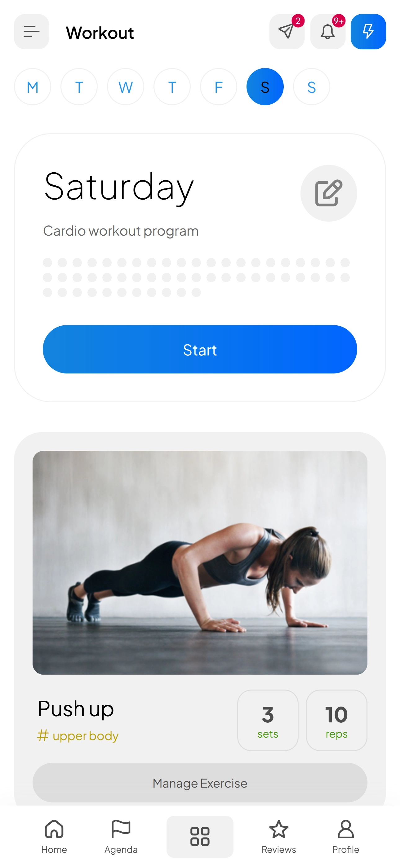Open the push up exercise photo

click(200, 563)
